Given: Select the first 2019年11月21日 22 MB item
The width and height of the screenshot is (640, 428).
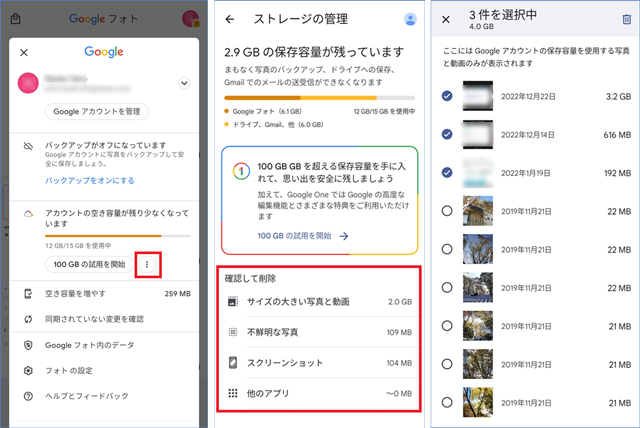Looking at the screenshot, I should pyautogui.click(x=447, y=211).
